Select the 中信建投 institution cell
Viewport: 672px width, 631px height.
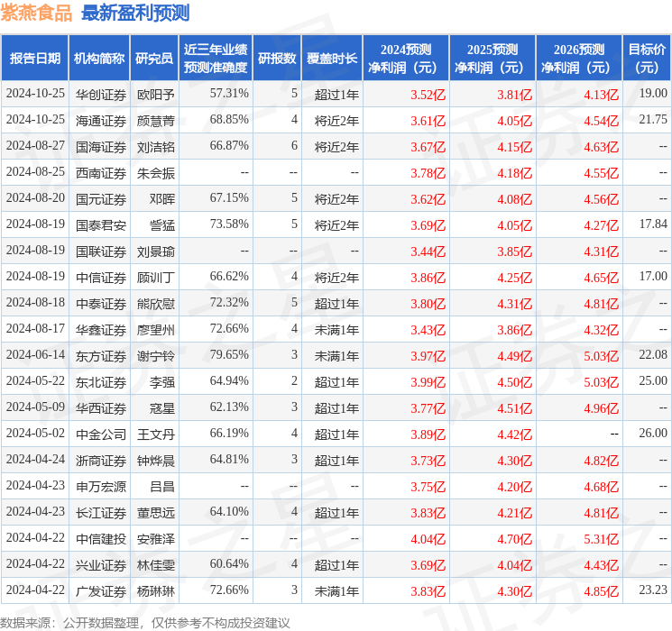coord(101,539)
